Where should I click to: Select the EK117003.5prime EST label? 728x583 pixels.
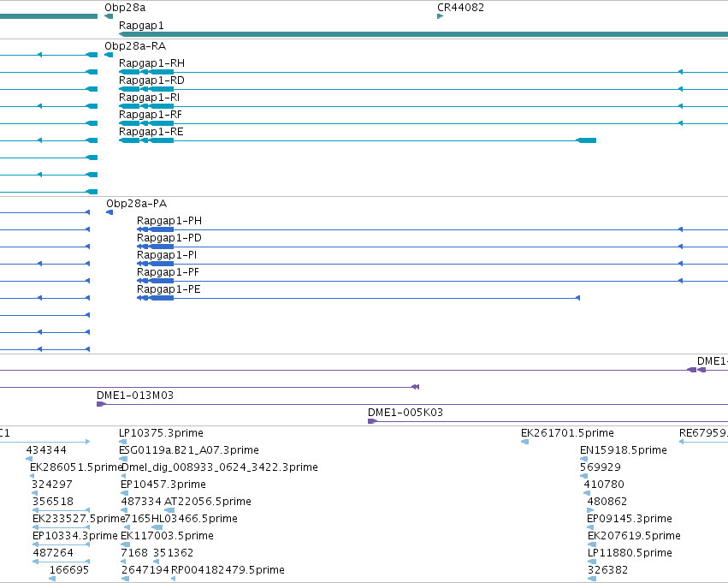click(x=167, y=536)
